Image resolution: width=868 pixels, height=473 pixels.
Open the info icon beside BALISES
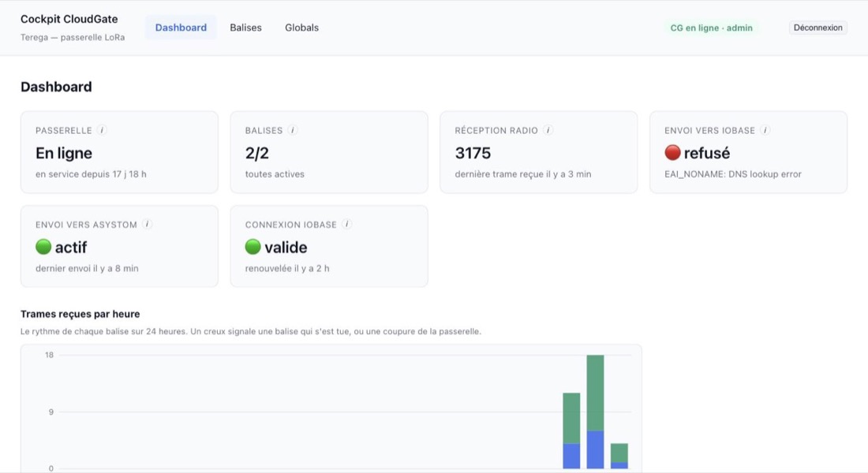(x=292, y=130)
